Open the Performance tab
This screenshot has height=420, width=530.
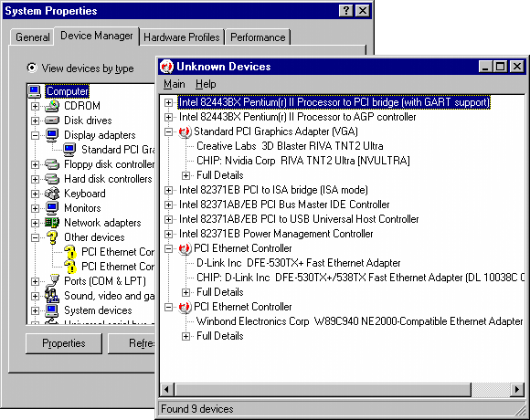click(258, 37)
